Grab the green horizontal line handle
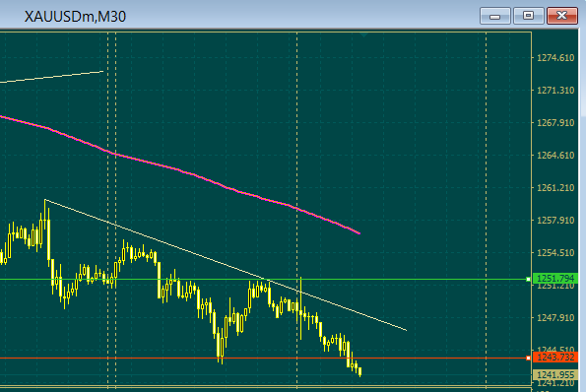586x392 pixels. pyautogui.click(x=528, y=279)
